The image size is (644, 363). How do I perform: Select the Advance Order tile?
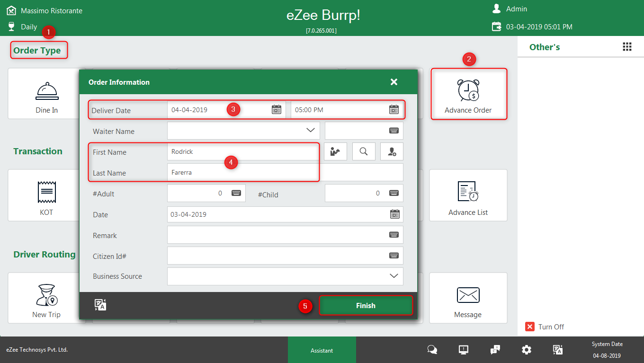click(x=468, y=94)
